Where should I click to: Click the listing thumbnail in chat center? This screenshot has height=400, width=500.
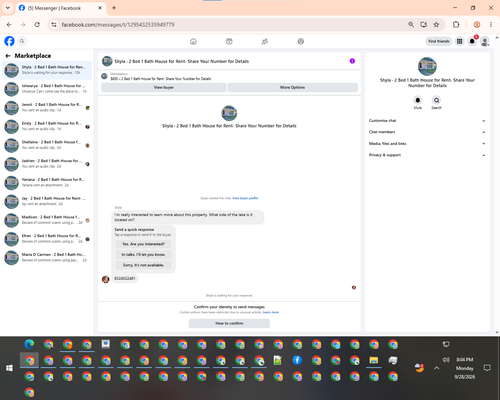pos(229,113)
